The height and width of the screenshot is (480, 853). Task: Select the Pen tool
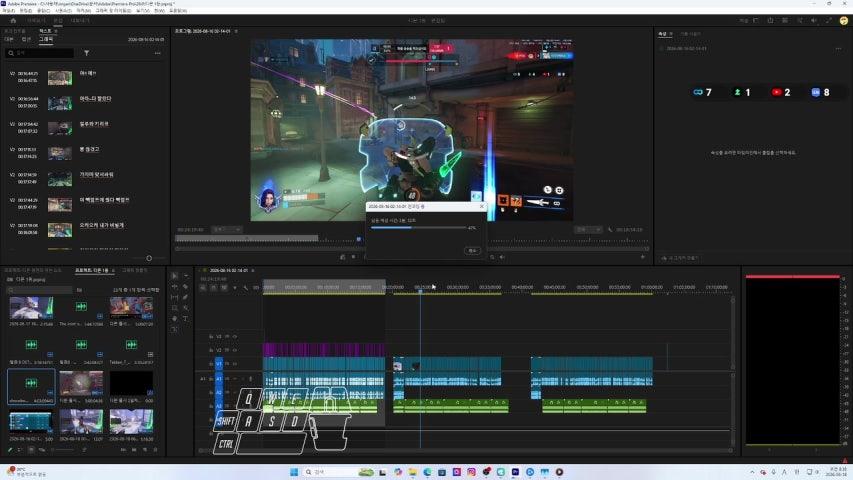[x=186, y=297]
